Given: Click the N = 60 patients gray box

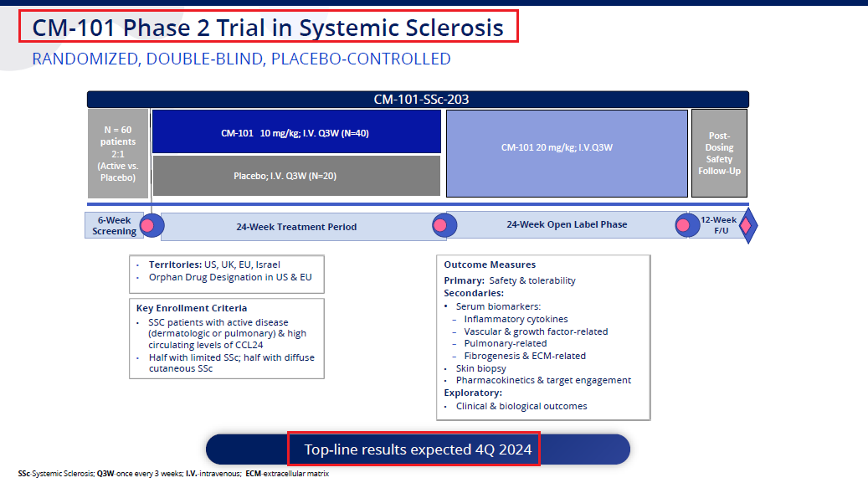Looking at the screenshot, I should tap(118, 153).
